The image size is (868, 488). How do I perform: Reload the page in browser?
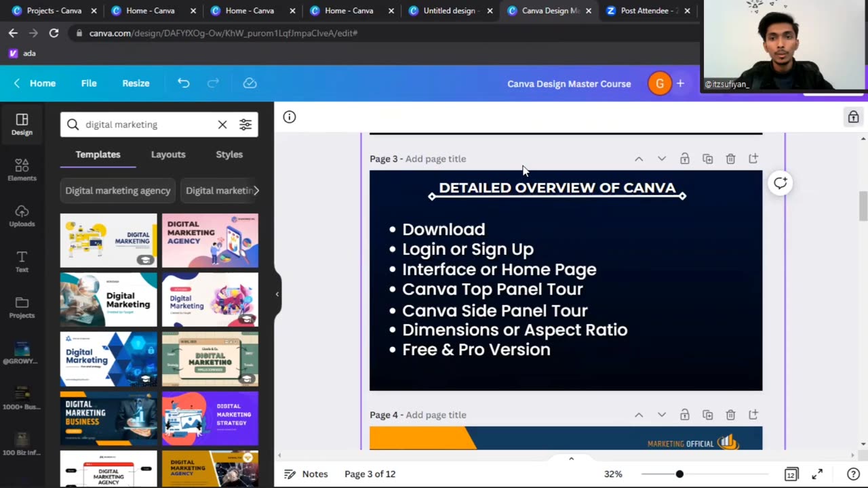tap(54, 33)
